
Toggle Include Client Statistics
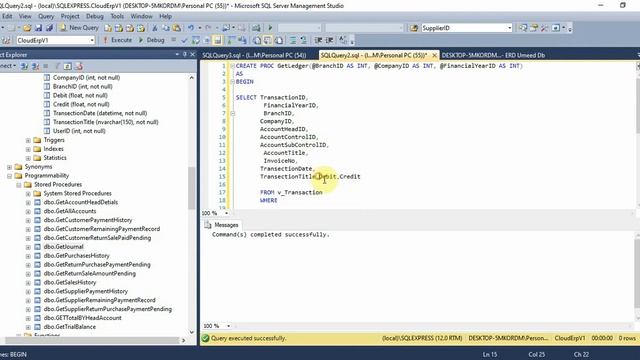[242, 40]
